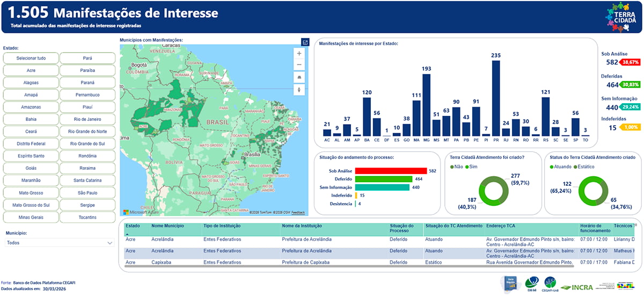This screenshot has height=296, width=644.
Task: Reset the map compass rotation
Action: [x=299, y=90]
